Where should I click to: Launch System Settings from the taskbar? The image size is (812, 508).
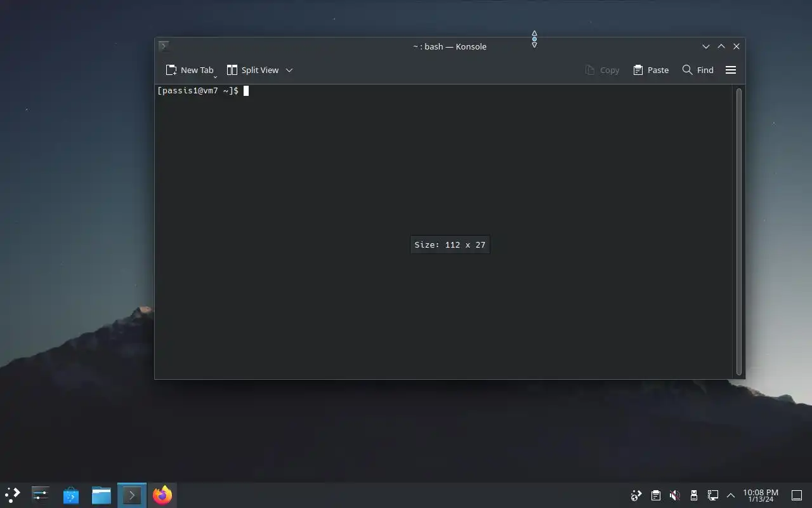click(x=41, y=495)
